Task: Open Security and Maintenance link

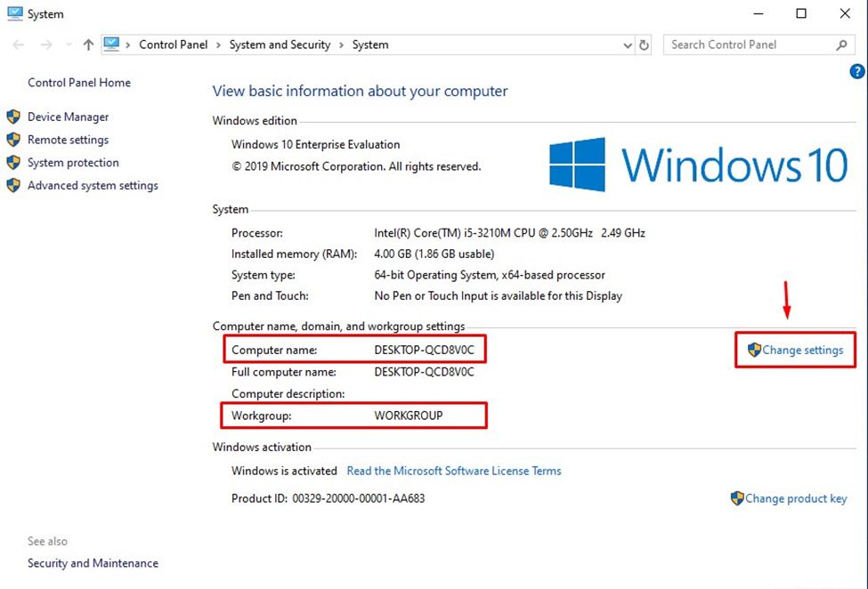Action: (93, 563)
